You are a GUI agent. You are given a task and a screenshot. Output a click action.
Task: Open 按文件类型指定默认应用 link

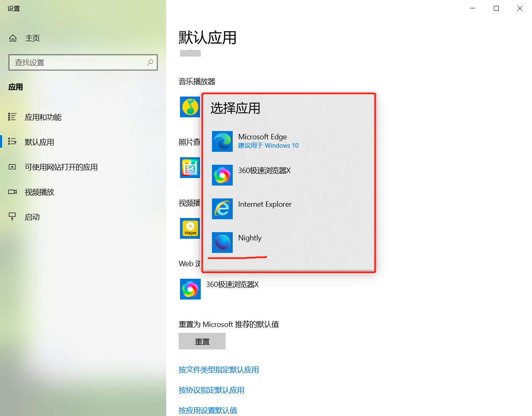[x=219, y=370]
